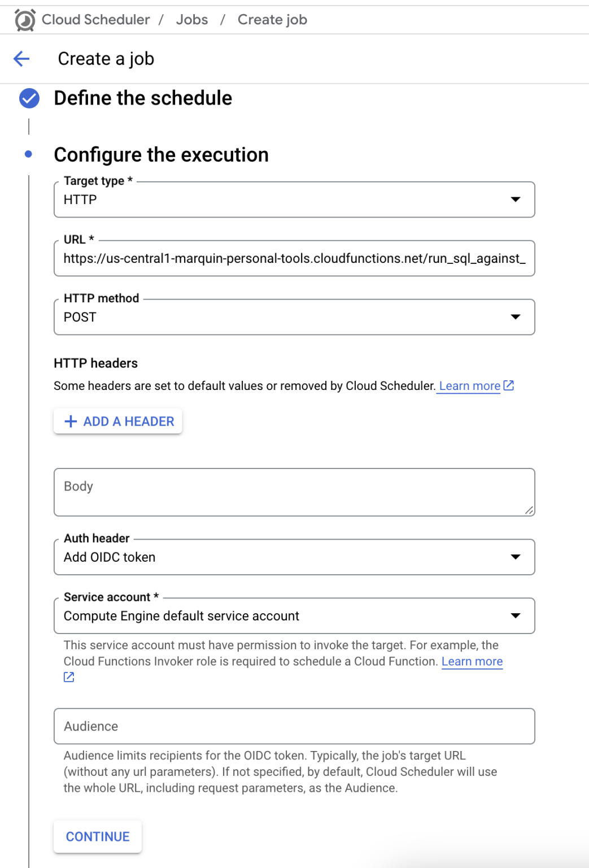Click the external link icon under Service account help
Screen dimensions: 589x868
pyautogui.click(x=68, y=676)
